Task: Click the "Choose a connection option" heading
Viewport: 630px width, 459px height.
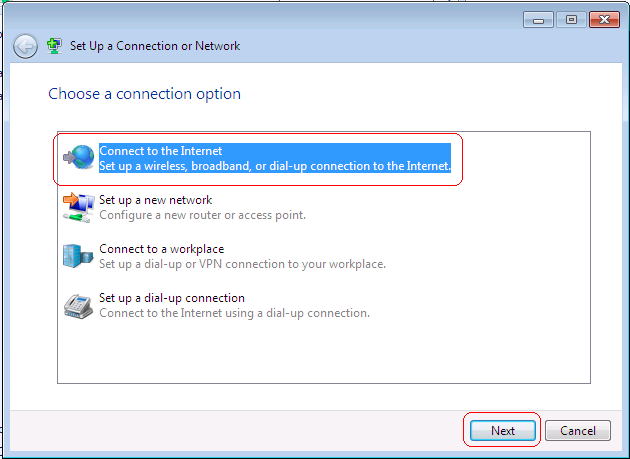Action: point(144,94)
